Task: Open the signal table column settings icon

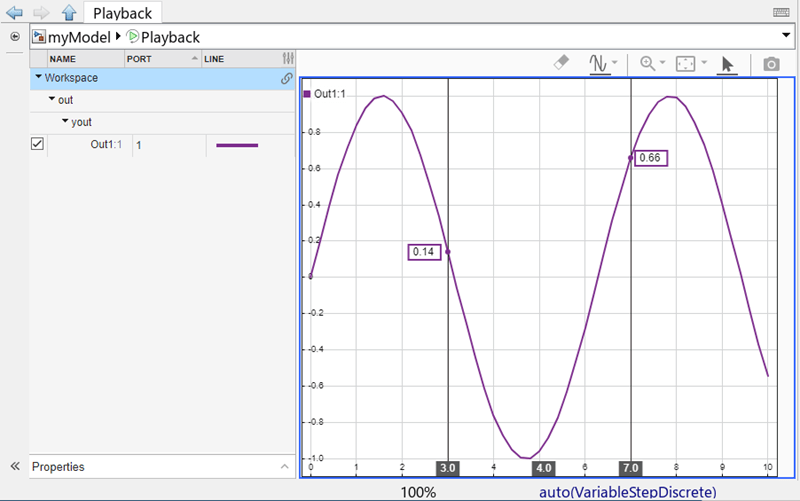Action: pyautogui.click(x=288, y=59)
